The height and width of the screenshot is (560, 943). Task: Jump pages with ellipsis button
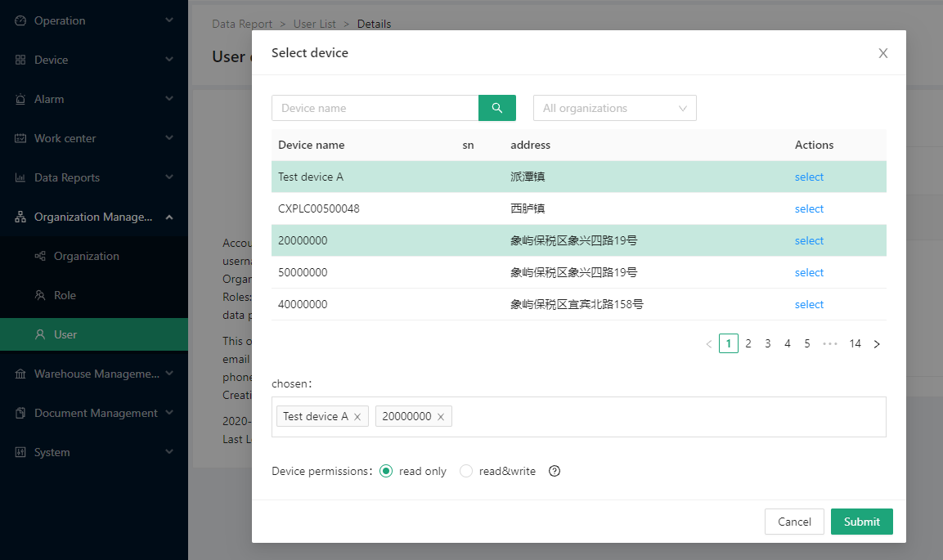pos(830,343)
